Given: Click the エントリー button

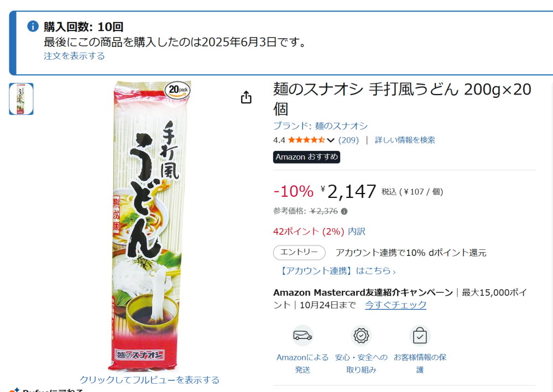Looking at the screenshot, I should coord(299,253).
